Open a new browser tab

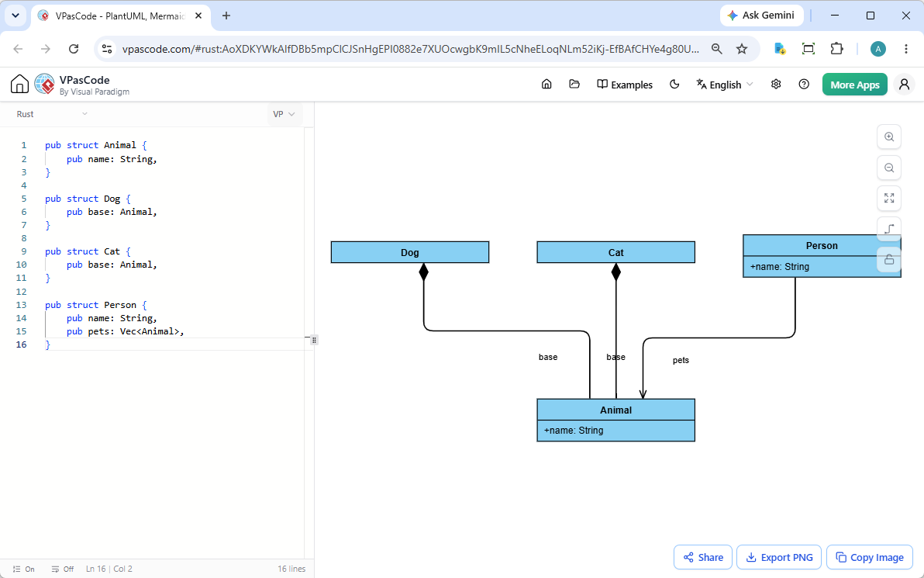pyautogui.click(x=226, y=16)
